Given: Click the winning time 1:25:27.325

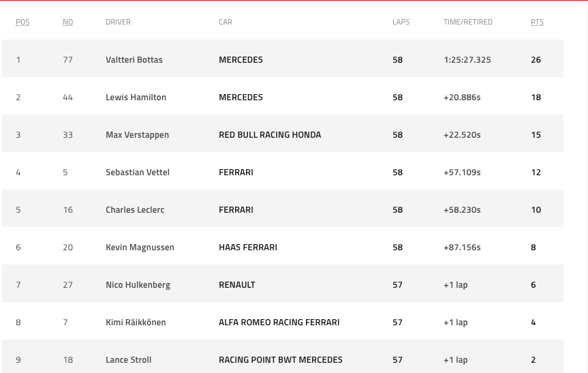Looking at the screenshot, I should click(467, 60).
